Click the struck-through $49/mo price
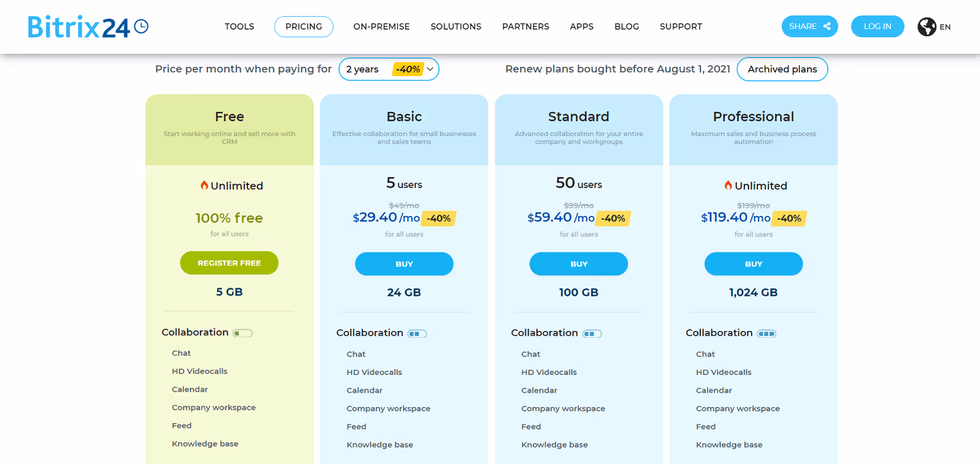 pyautogui.click(x=404, y=205)
